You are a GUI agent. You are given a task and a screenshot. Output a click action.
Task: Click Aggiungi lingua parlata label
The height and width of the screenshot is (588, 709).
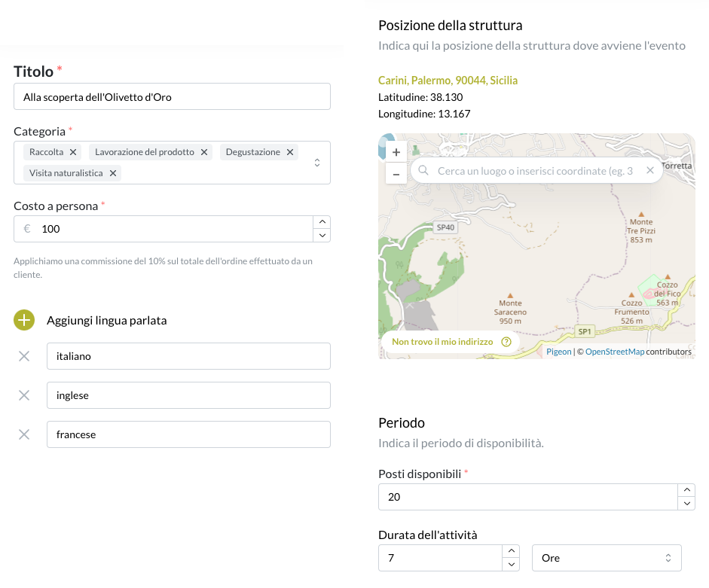coord(107,320)
